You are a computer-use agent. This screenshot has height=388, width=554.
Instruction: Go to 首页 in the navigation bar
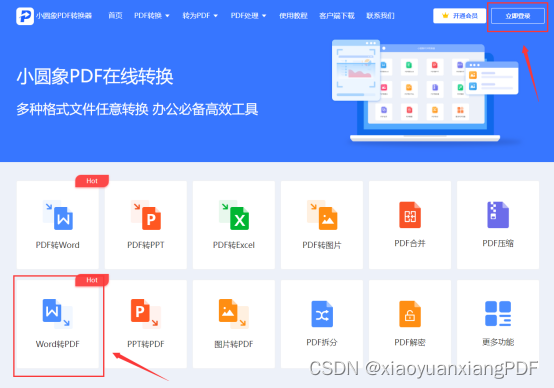[x=115, y=16]
